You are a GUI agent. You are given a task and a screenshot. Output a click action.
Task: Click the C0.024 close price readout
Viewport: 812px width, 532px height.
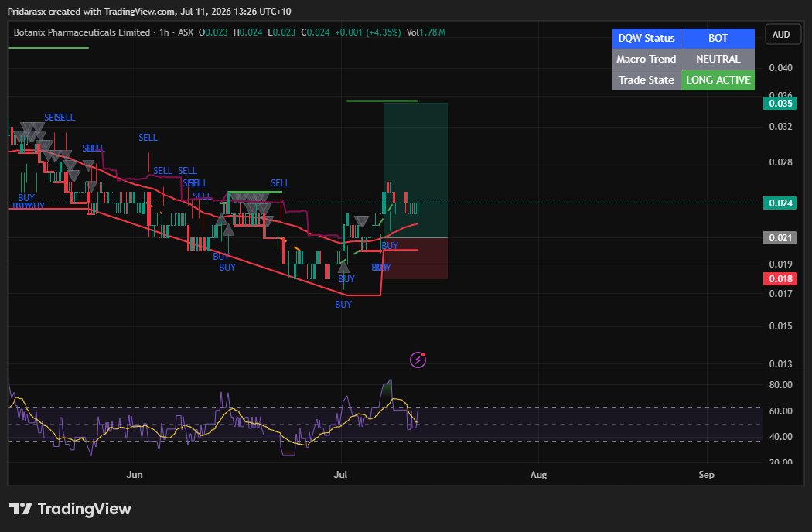316,32
